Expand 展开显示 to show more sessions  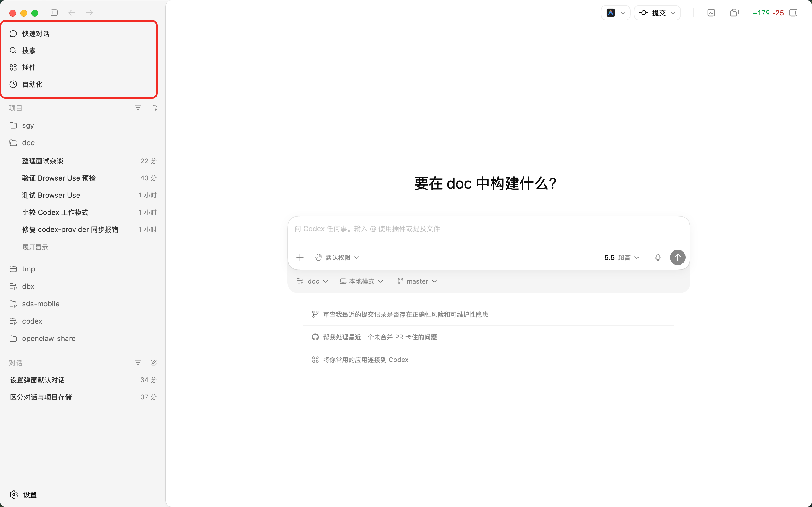(x=35, y=247)
